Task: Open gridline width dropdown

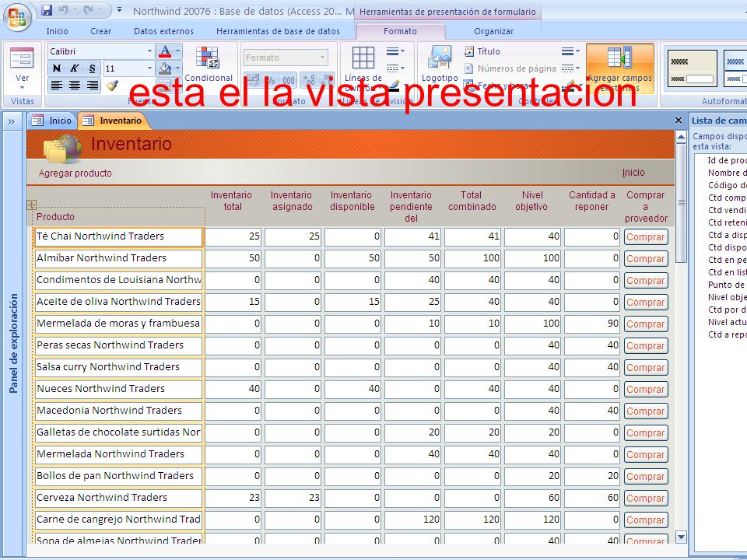Action: tap(395, 51)
